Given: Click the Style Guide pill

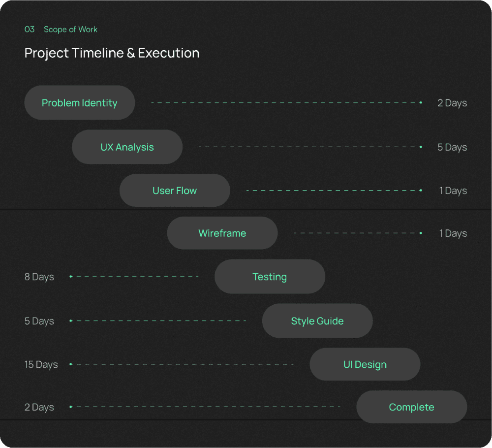Looking at the screenshot, I should [x=317, y=321].
